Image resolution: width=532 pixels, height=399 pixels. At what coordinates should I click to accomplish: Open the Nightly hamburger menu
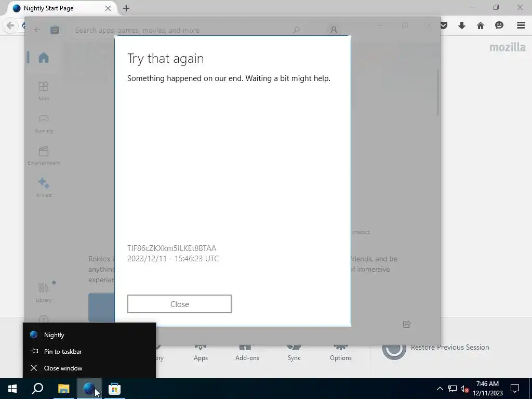pyautogui.click(x=521, y=25)
